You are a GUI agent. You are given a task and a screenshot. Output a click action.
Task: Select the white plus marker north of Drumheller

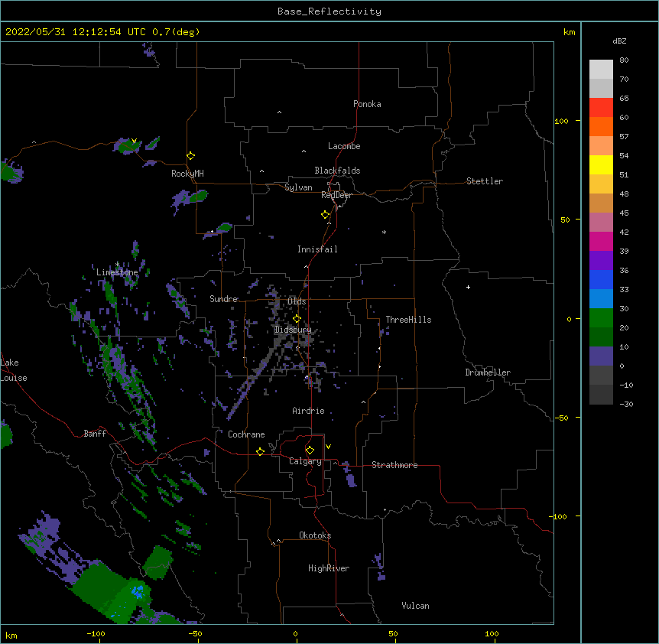pyautogui.click(x=468, y=287)
